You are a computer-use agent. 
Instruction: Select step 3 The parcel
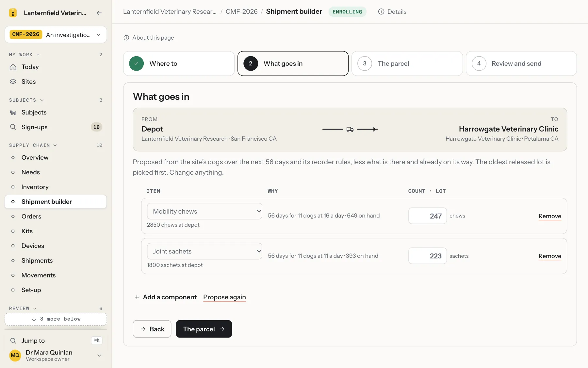(407, 63)
